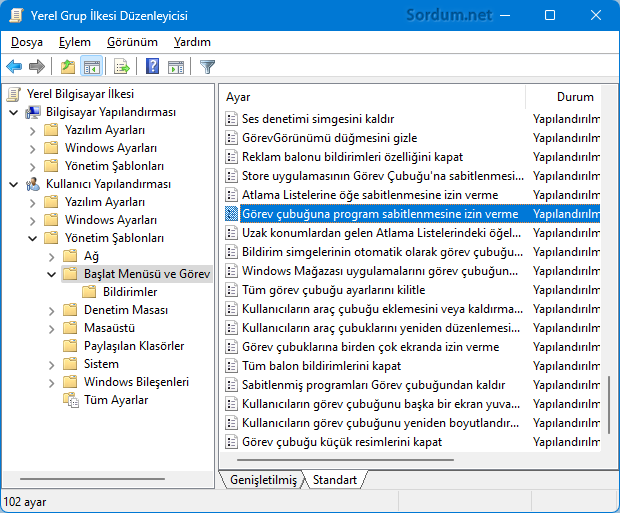
Task: Open the Dosya menu
Action: pos(27,42)
